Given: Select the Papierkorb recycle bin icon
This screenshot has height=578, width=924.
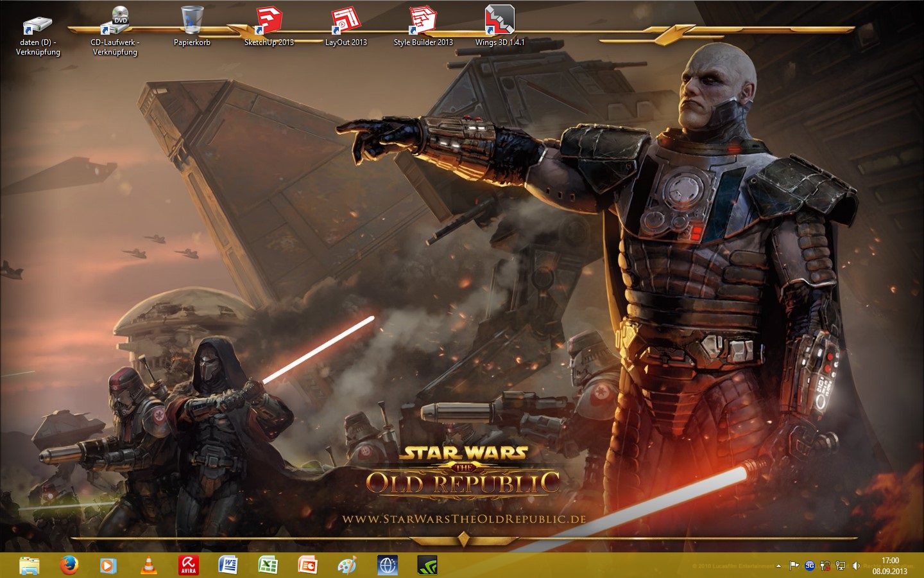Looking at the screenshot, I should click(x=192, y=22).
